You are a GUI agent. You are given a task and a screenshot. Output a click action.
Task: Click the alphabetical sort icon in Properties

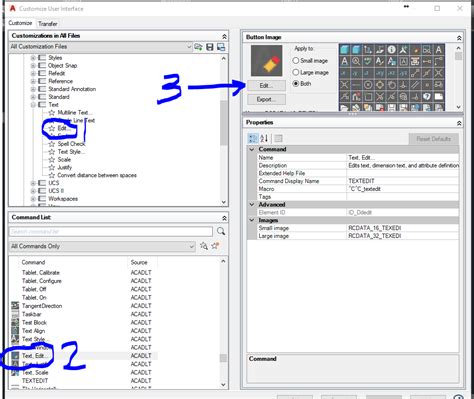[x=264, y=138]
